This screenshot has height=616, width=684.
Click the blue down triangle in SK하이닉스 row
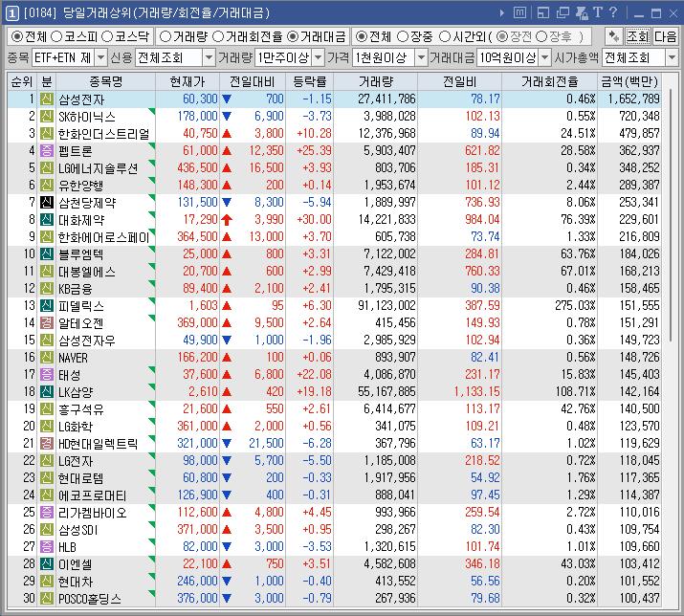pyautogui.click(x=227, y=117)
